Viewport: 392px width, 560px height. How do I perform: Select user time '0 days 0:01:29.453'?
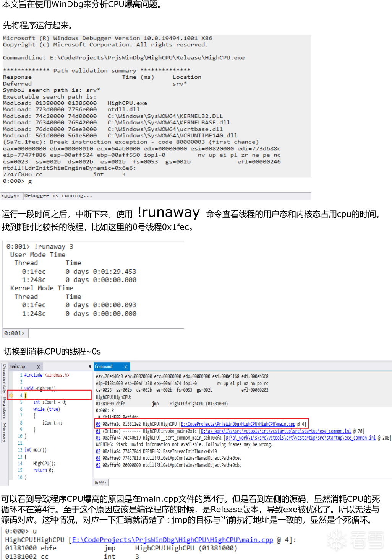coord(100,272)
